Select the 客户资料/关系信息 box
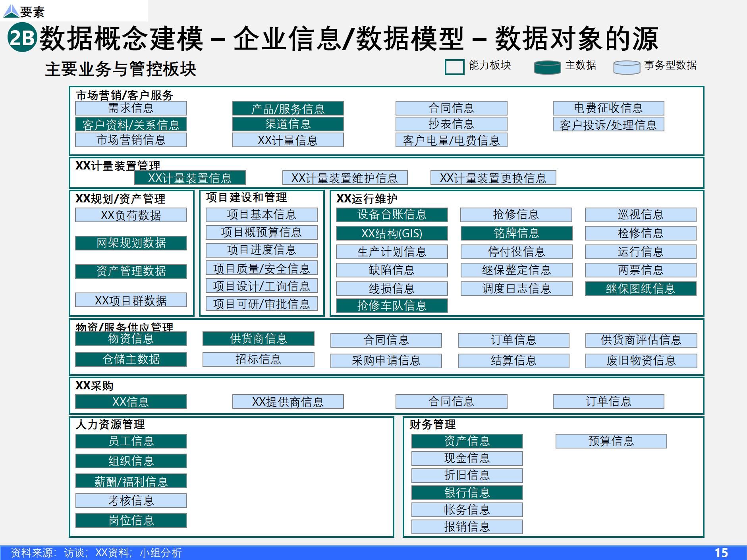This screenshot has height=560, width=747. pyautogui.click(x=131, y=125)
